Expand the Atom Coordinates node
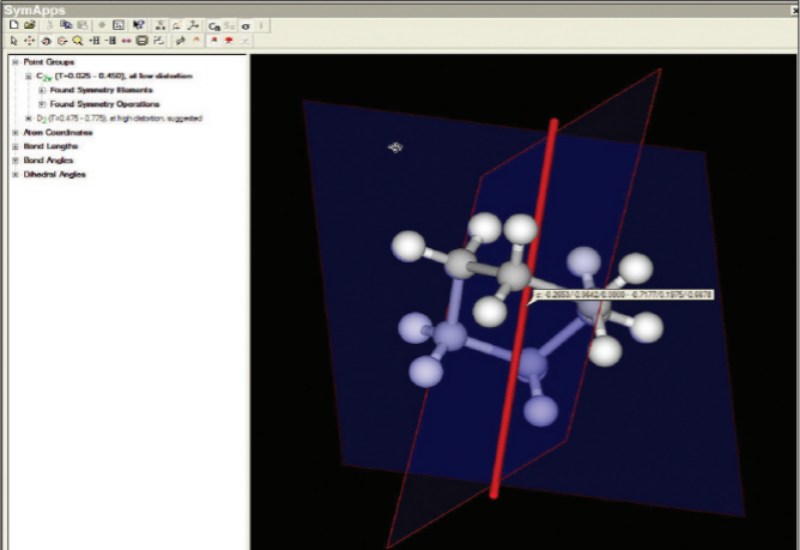 coord(15,132)
